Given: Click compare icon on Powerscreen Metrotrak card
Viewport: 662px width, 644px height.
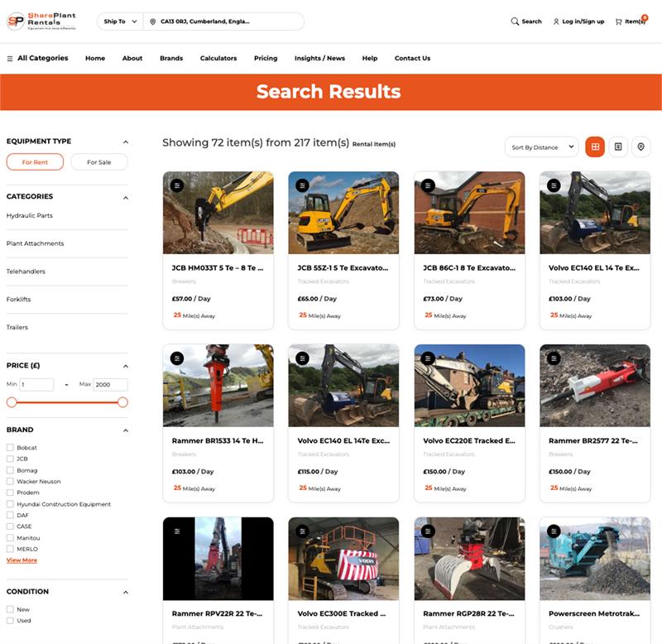Looking at the screenshot, I should (554, 531).
